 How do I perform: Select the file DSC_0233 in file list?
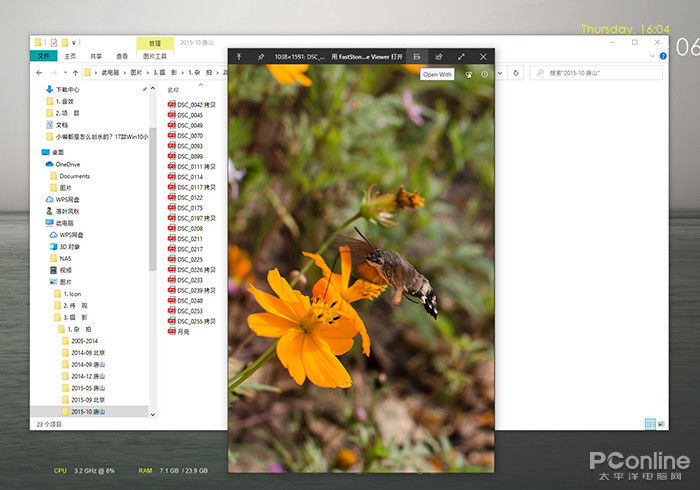click(x=184, y=280)
